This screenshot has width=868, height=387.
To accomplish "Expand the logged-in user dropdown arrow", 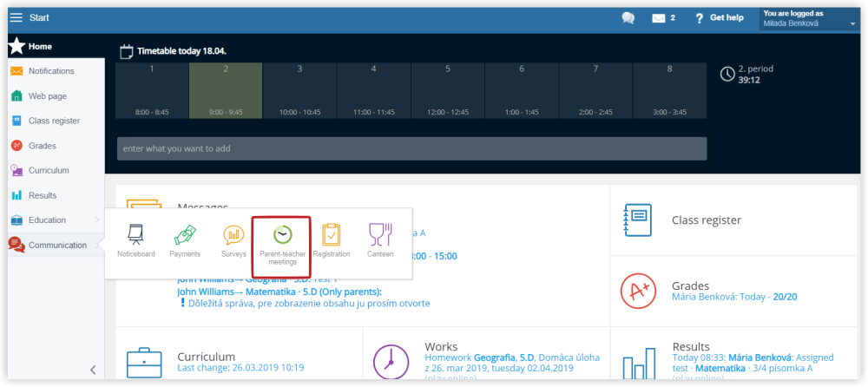I will coord(852,24).
